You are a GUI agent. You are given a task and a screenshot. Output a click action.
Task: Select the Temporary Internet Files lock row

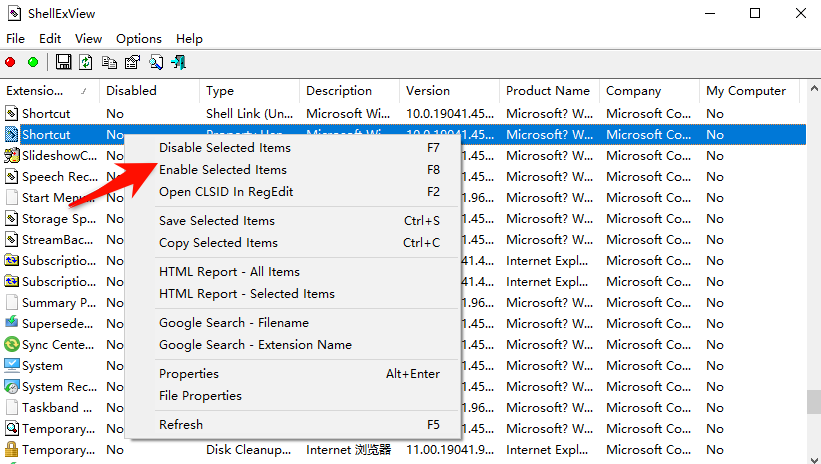403,450
